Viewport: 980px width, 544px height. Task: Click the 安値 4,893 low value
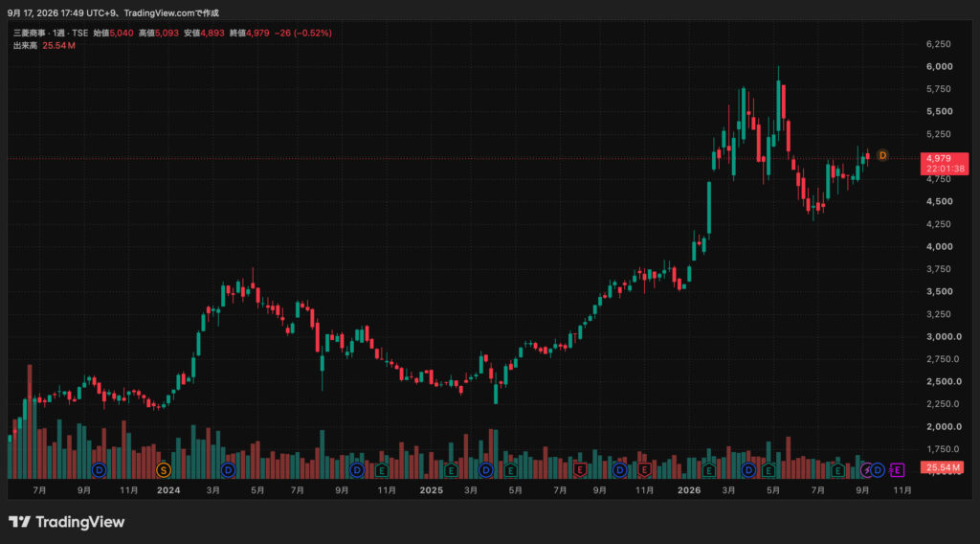pos(204,34)
